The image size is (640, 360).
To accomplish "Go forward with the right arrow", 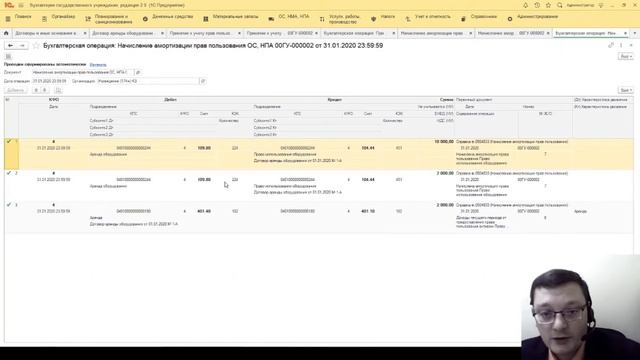I will pos(22,46).
